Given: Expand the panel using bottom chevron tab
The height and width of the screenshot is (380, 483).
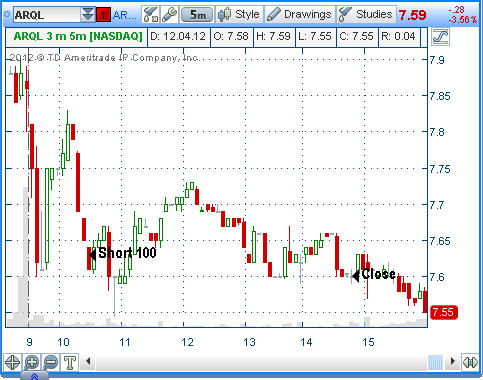Looking at the screenshot, I should click(34, 376).
